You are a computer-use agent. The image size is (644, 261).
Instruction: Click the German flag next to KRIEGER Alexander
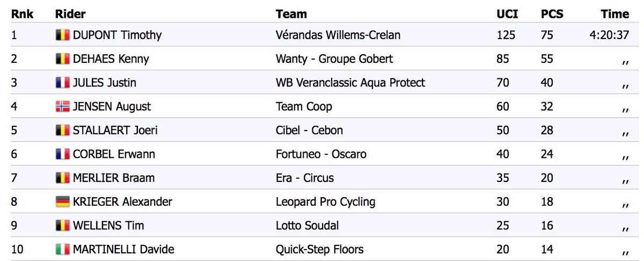pos(63,202)
